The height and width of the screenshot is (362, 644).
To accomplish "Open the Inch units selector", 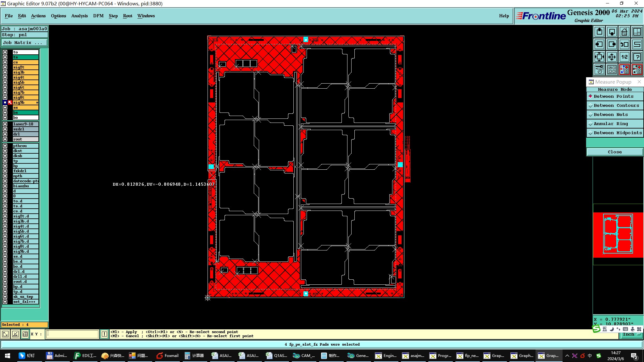I will 631,334.
